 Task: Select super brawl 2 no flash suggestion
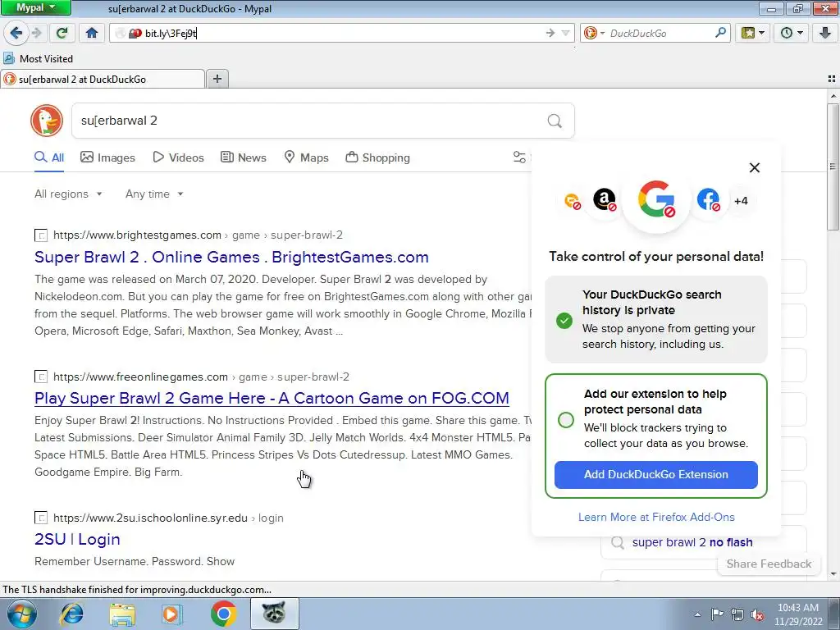pyautogui.click(x=692, y=542)
